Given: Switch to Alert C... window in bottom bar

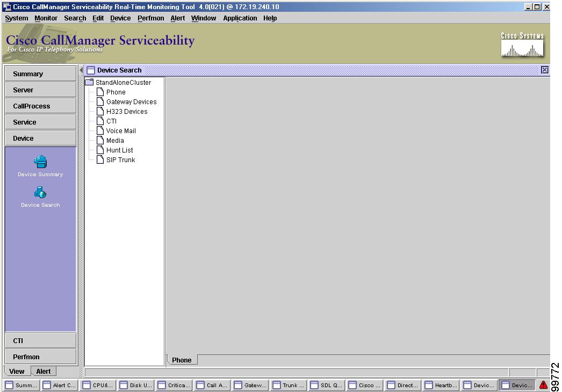Looking at the screenshot, I should [60, 385].
